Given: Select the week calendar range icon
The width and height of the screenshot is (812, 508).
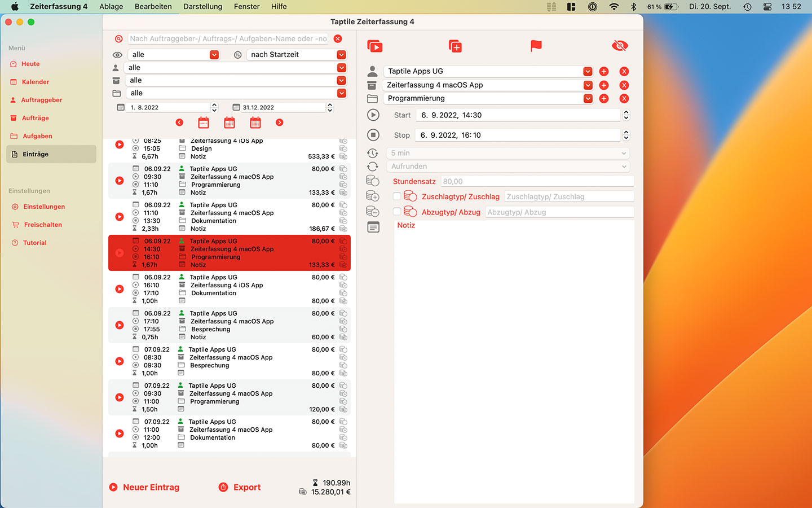Looking at the screenshot, I should point(204,122).
